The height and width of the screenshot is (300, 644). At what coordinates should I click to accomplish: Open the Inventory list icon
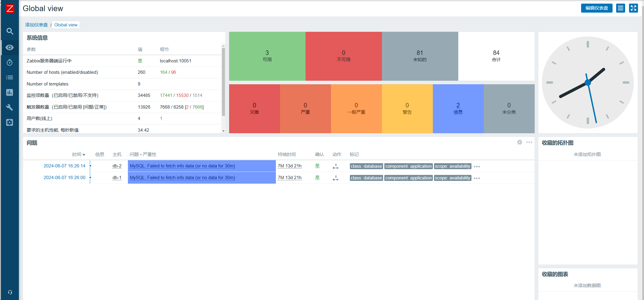(10, 77)
